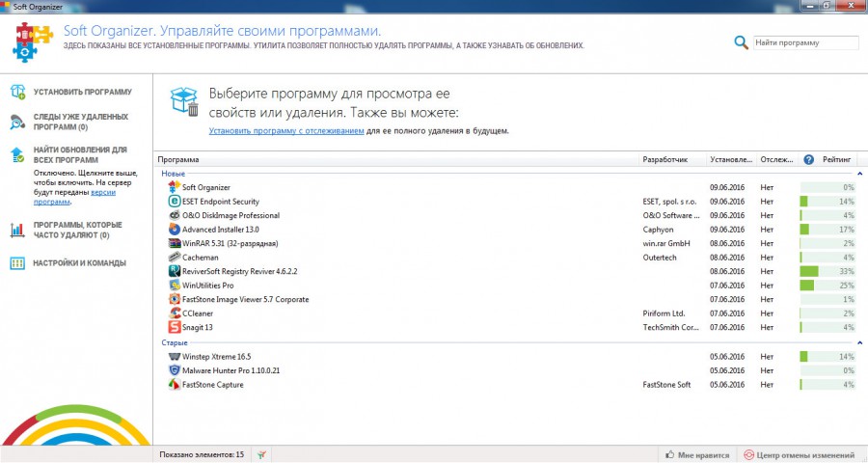Click the Install Program sidebar icon

pyautogui.click(x=17, y=92)
